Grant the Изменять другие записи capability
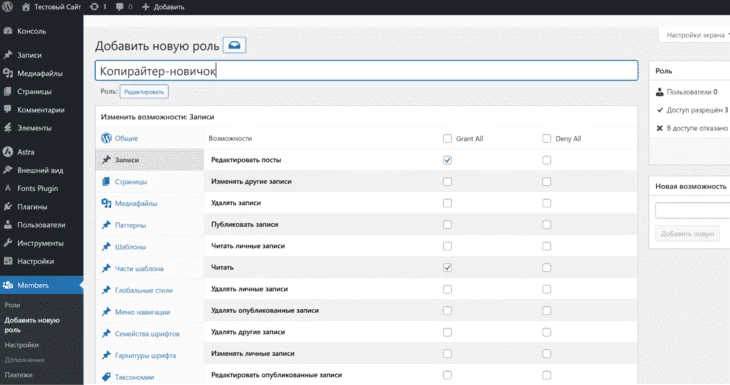This screenshot has width=730, height=385. 447,182
